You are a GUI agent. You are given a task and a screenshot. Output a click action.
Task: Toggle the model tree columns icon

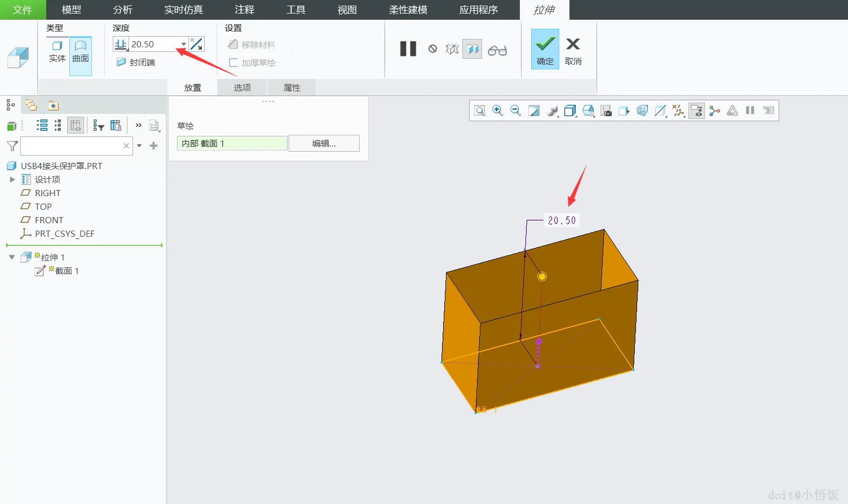pos(76,125)
